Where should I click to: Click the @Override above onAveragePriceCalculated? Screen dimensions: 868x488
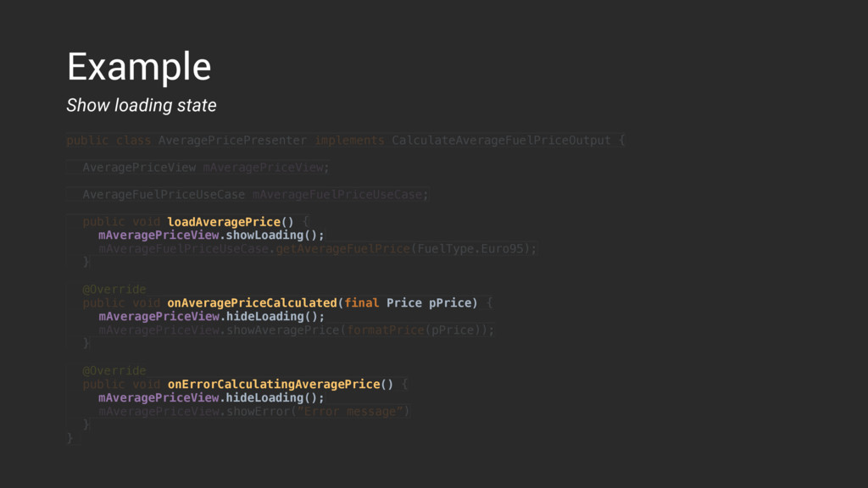[114, 290]
